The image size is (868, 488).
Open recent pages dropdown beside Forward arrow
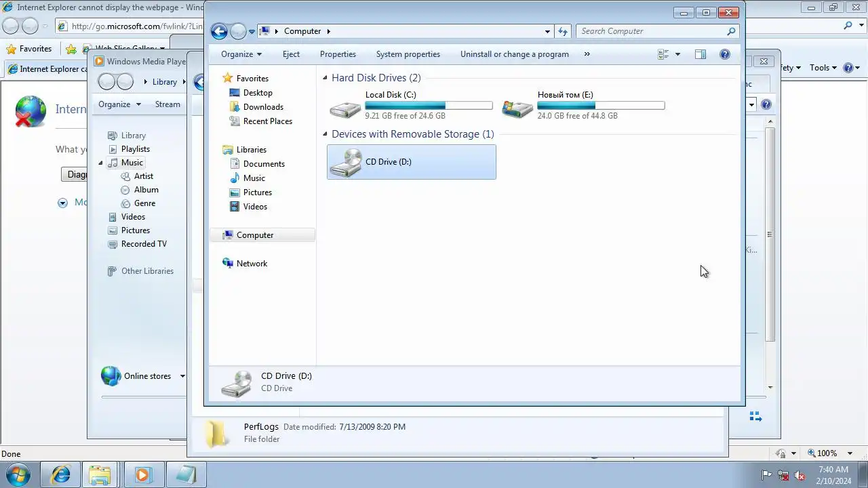(252, 32)
